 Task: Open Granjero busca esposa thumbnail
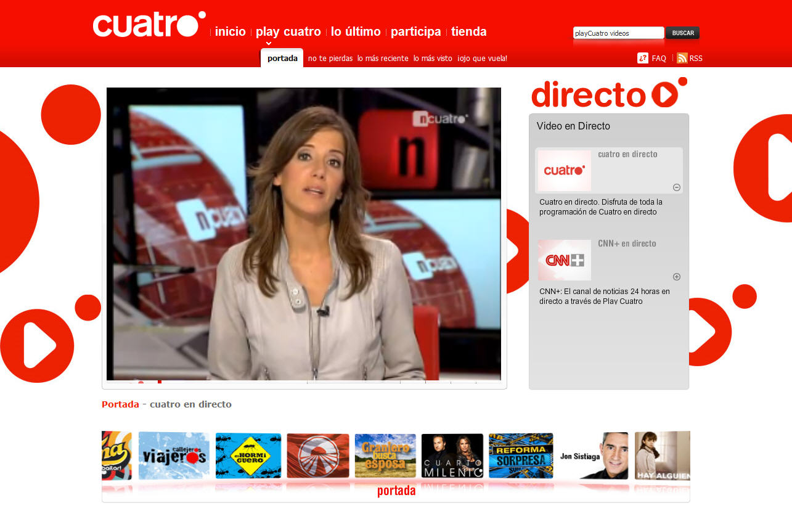pyautogui.click(x=385, y=456)
